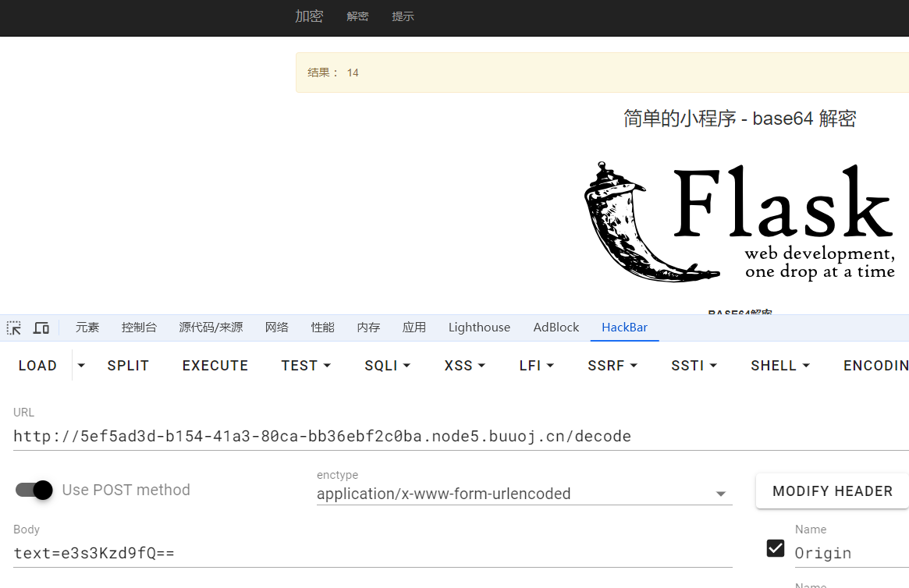This screenshot has height=588, width=909.
Task: Open the 提示 navigation link
Action: pos(403,16)
